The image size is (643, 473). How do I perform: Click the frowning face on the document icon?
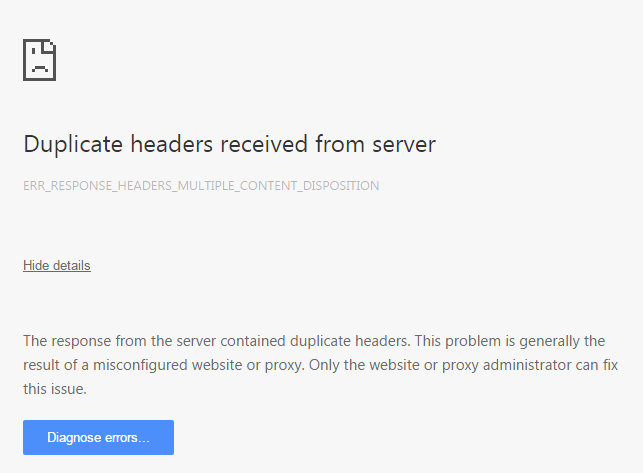[x=38, y=64]
